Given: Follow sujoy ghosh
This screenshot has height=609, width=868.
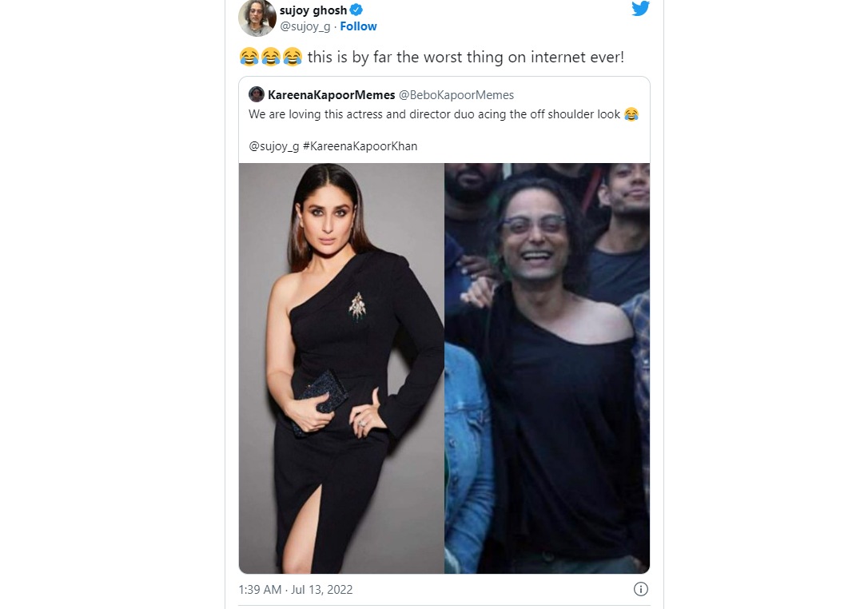Looking at the screenshot, I should (358, 26).
